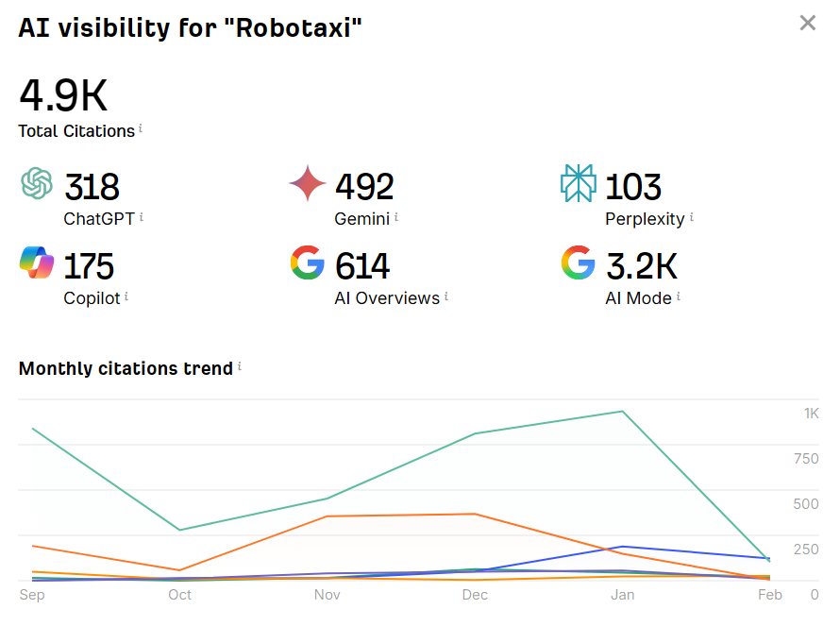The height and width of the screenshot is (626, 840).
Task: Click the 4.9K total citations value
Action: point(63,95)
